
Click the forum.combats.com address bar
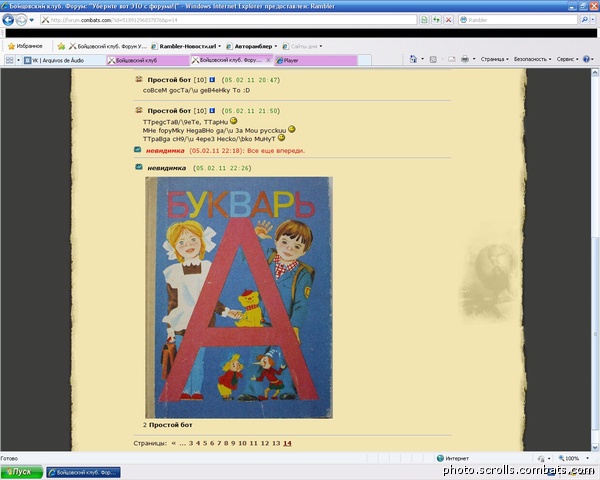tap(228, 20)
